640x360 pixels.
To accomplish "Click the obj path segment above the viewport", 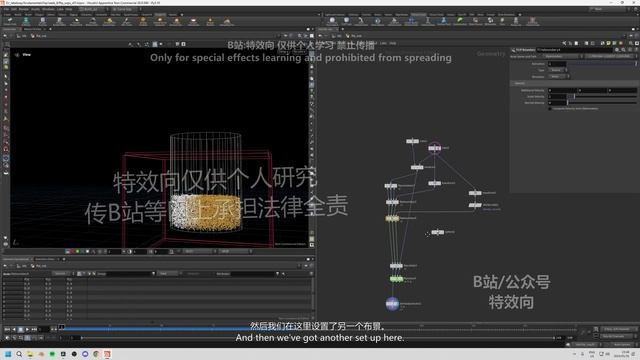I will (22, 36).
